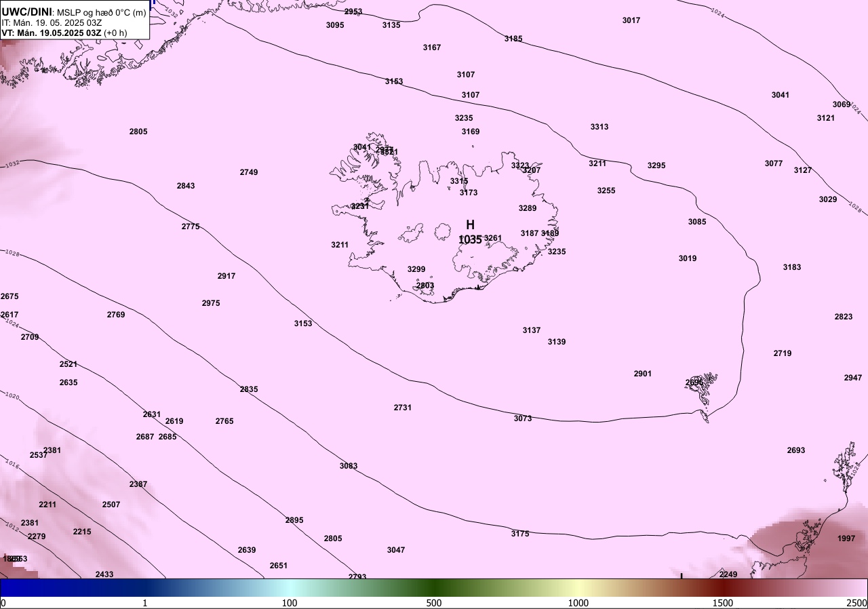Click the 1035 pressure value under H
868x609 pixels.
[470, 239]
